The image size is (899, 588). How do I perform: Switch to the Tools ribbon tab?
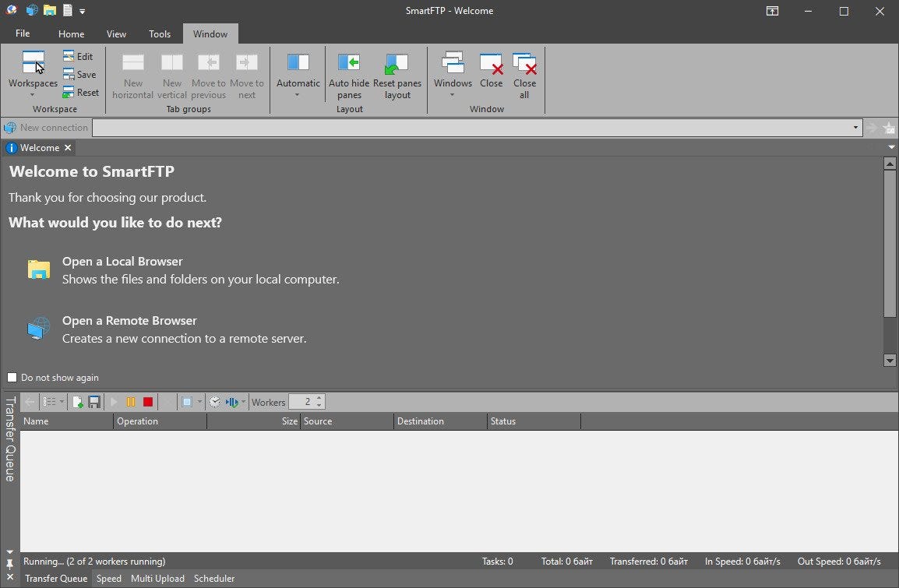[160, 33]
